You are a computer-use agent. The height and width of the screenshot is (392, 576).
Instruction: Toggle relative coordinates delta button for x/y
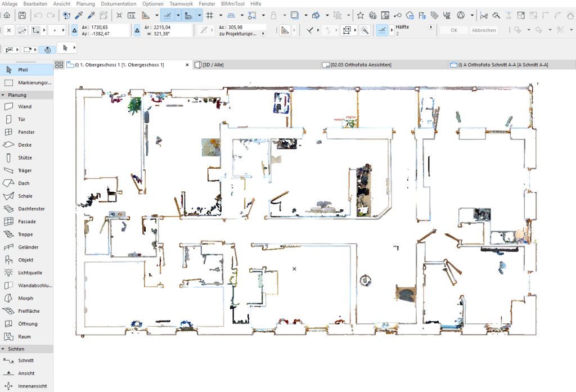pos(75,30)
